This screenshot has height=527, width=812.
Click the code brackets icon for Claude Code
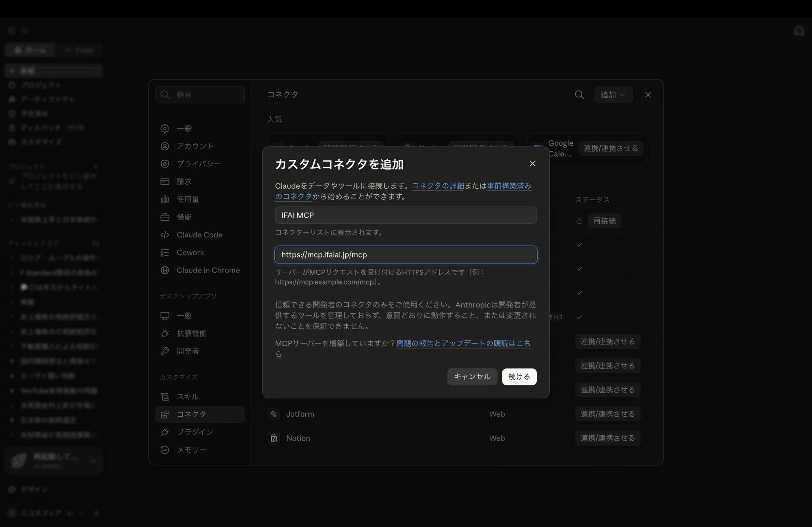pos(165,235)
